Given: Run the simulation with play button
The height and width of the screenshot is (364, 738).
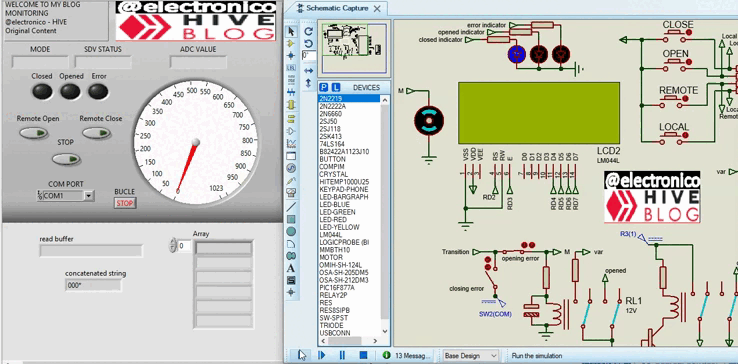Looking at the screenshot, I should point(301,355).
